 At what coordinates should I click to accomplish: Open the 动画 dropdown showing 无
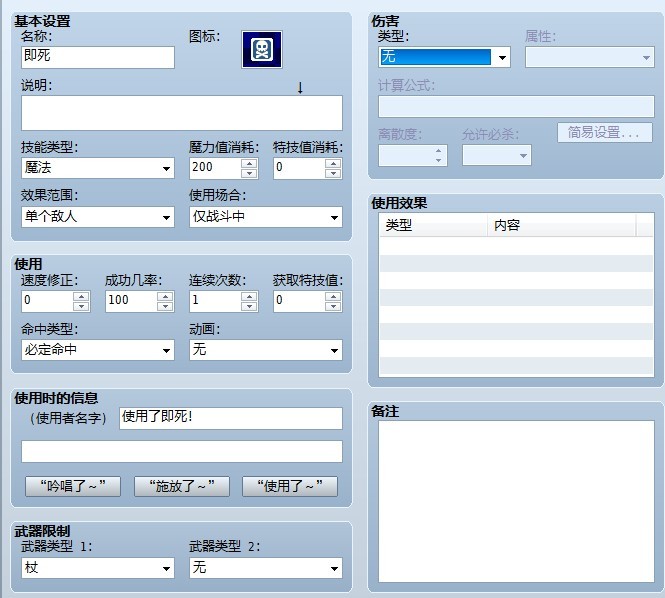point(265,350)
